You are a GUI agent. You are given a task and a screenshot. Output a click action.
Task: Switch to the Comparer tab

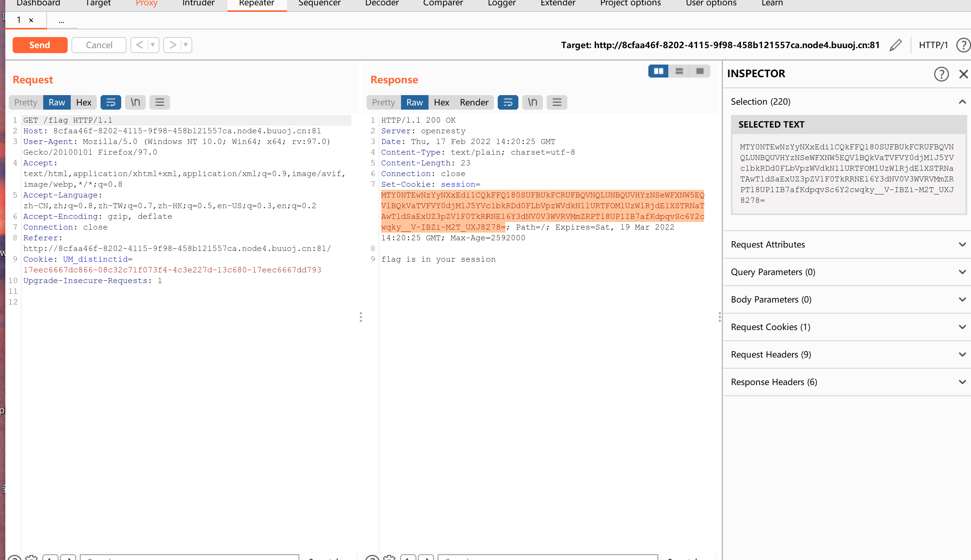click(x=443, y=3)
